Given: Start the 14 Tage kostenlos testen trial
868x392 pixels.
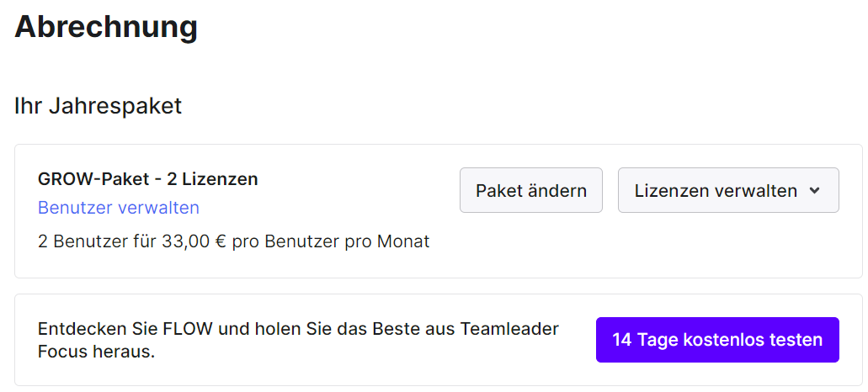Looking at the screenshot, I should [717, 340].
